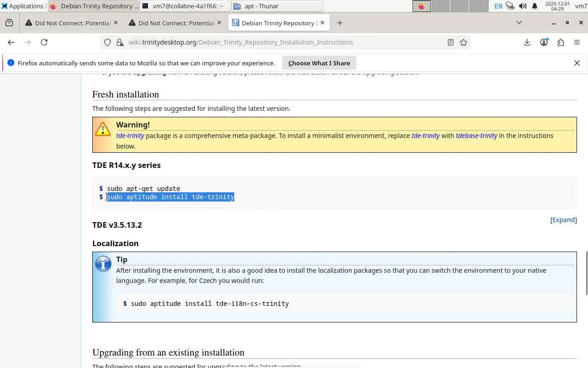Click the 'TDE R14.x.y series' heading

click(x=126, y=165)
